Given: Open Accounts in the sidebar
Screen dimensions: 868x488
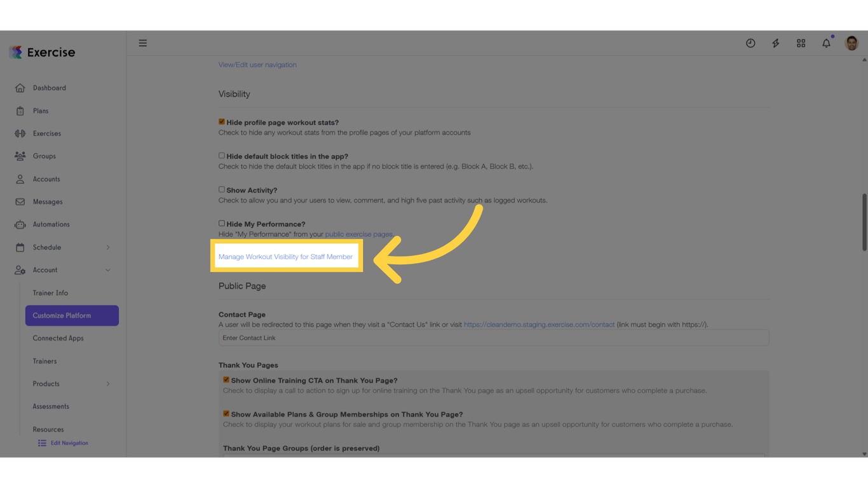Looking at the screenshot, I should [46, 179].
